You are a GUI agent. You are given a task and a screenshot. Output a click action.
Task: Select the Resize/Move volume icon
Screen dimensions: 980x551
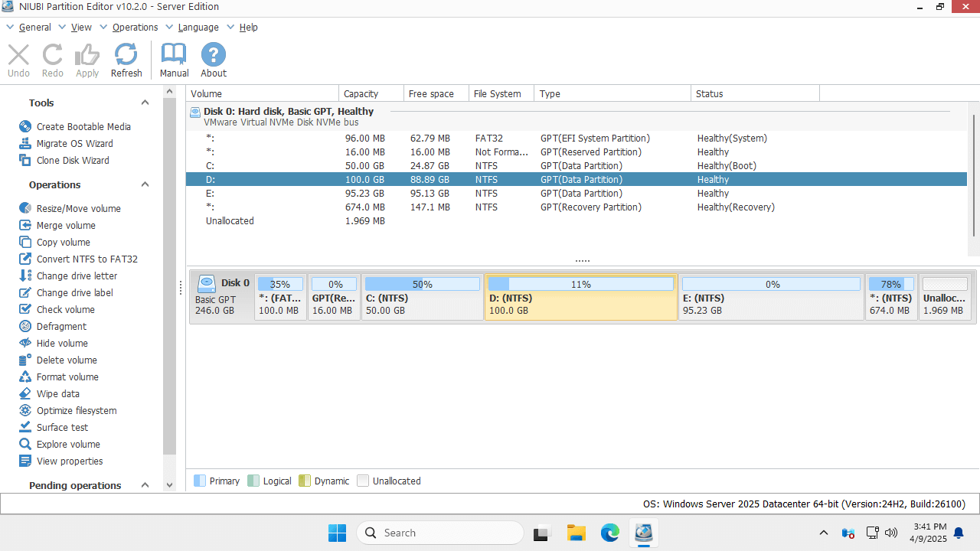(25, 208)
